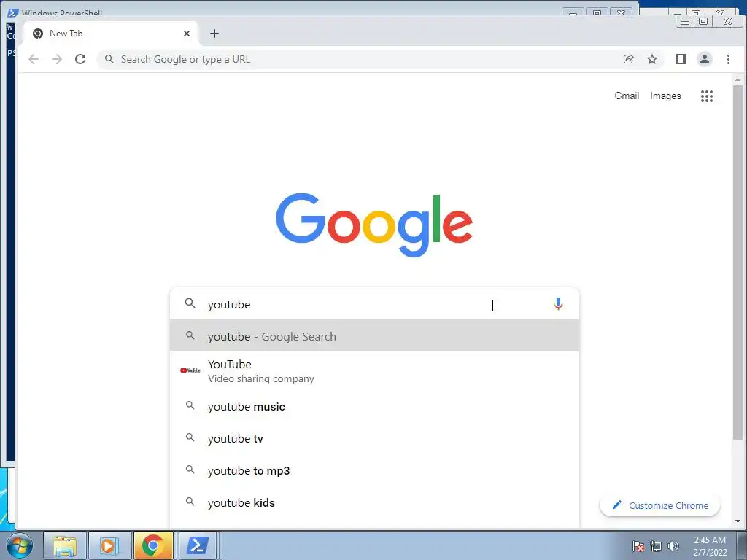
Task: Open the Google apps grid
Action: pos(706,96)
